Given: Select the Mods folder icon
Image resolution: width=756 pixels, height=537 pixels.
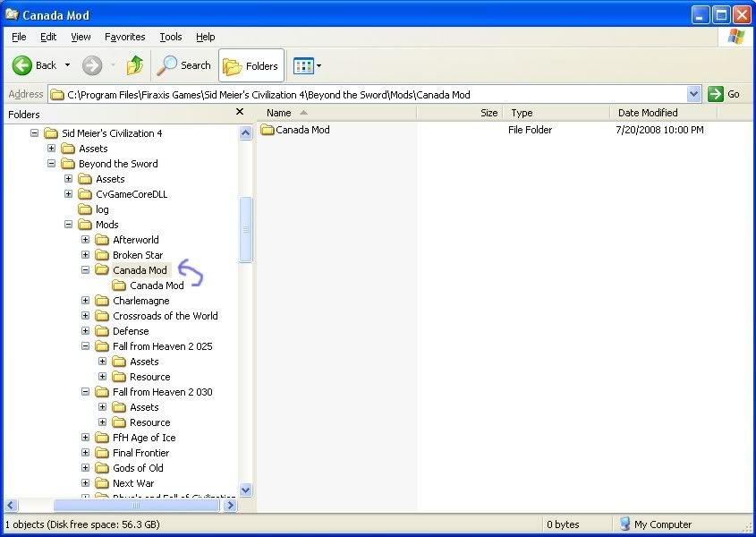Looking at the screenshot, I should (85, 225).
